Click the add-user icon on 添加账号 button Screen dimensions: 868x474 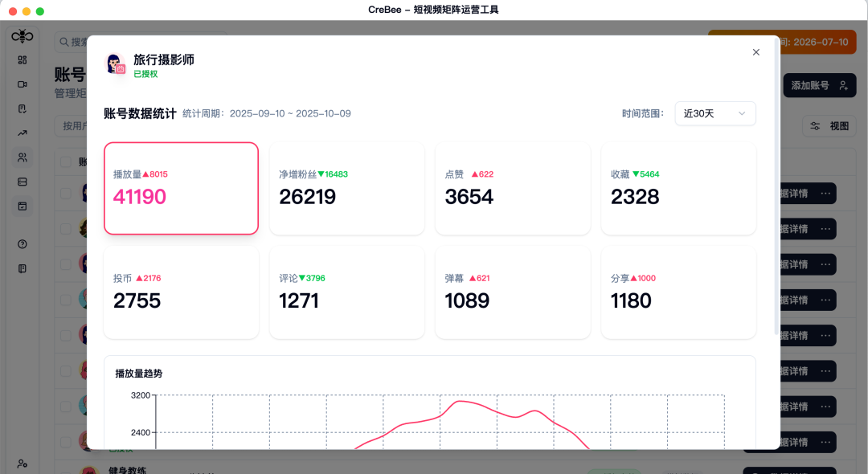(x=843, y=86)
